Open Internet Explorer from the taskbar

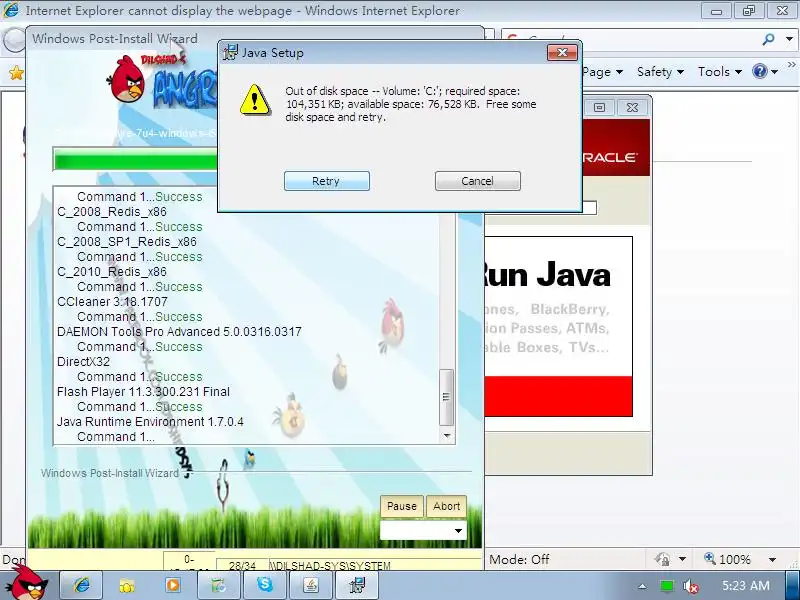[81, 585]
